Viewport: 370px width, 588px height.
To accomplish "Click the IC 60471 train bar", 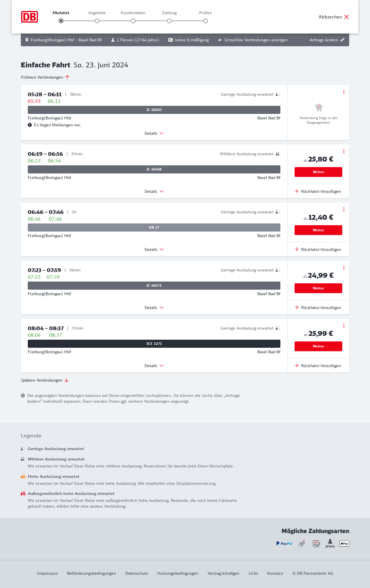I will coord(154,286).
